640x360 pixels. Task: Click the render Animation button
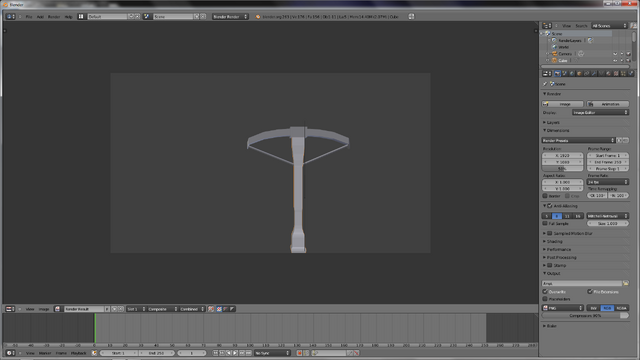(x=608, y=104)
